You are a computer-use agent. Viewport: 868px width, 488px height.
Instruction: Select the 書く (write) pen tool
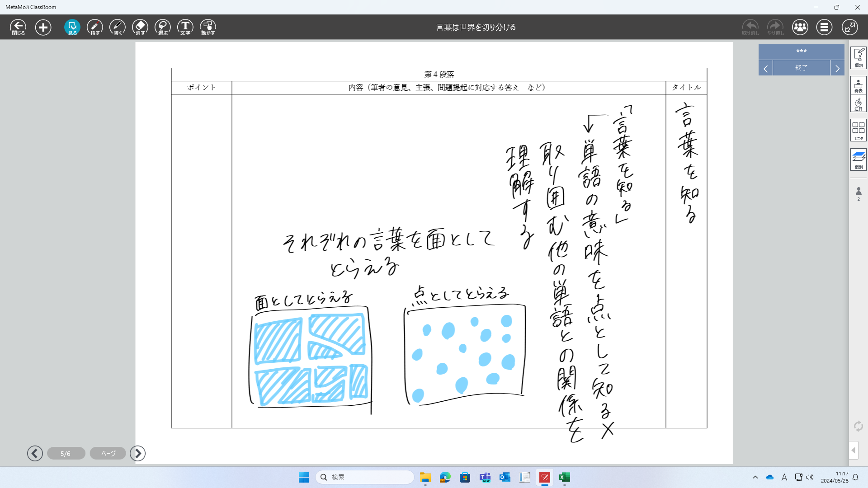point(117,27)
